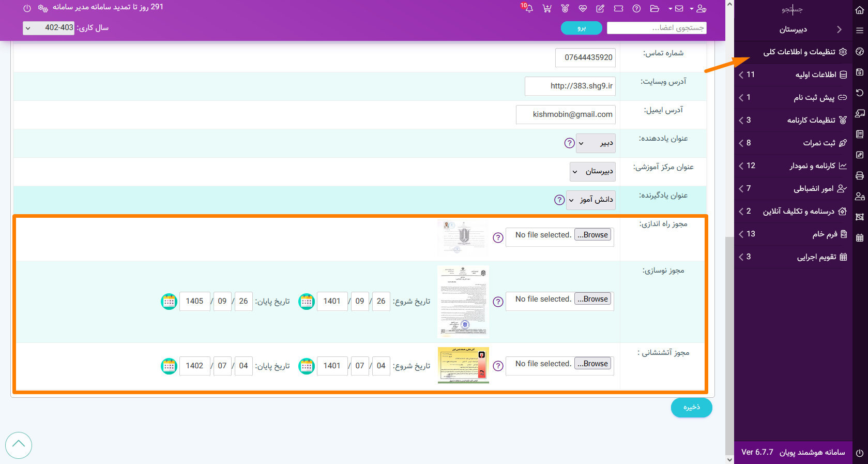Click the heartbeat health icon

pos(583,8)
